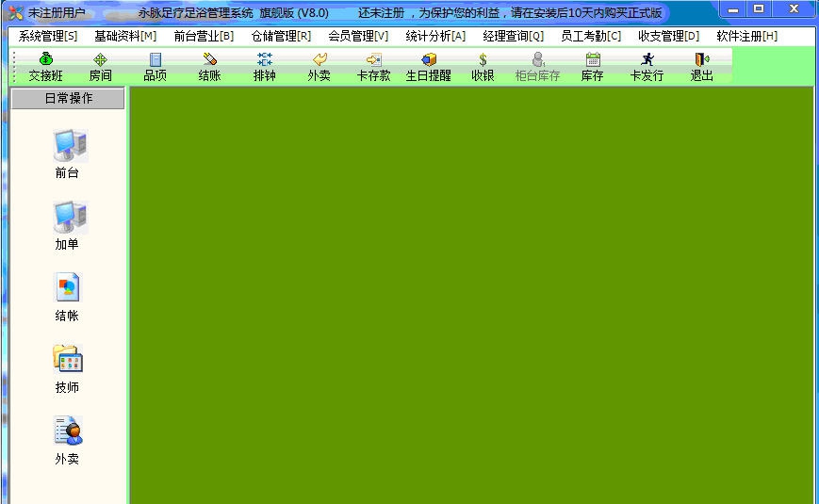Click the 日常操作 panel header button
Screen dimensions: 819x504
pyautogui.click(x=68, y=98)
